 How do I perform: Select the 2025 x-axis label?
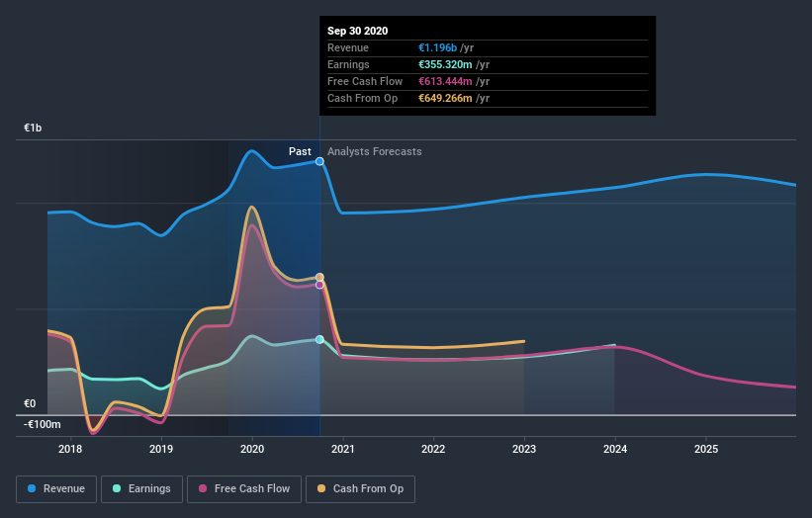click(x=706, y=449)
